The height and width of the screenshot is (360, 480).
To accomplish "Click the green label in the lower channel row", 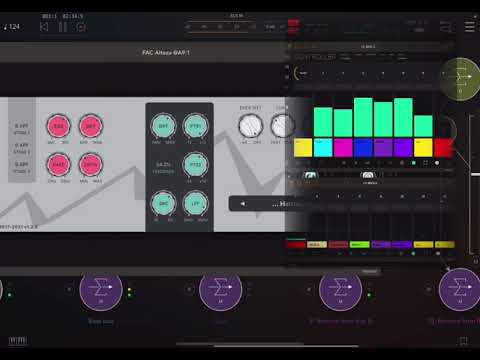I will point(360,245).
